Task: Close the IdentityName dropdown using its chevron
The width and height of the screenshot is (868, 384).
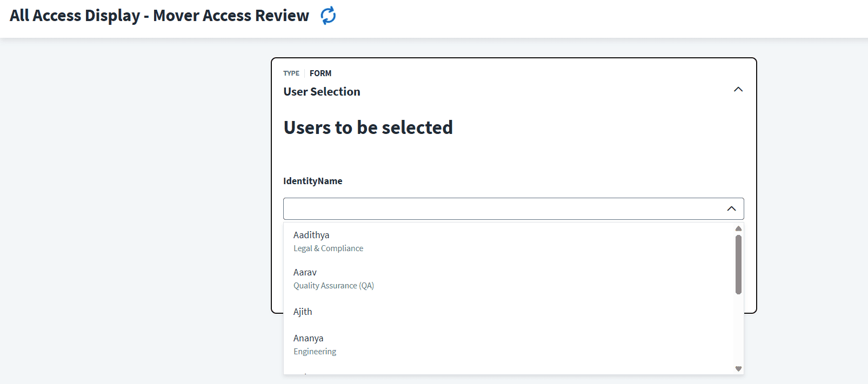Action: (x=731, y=209)
